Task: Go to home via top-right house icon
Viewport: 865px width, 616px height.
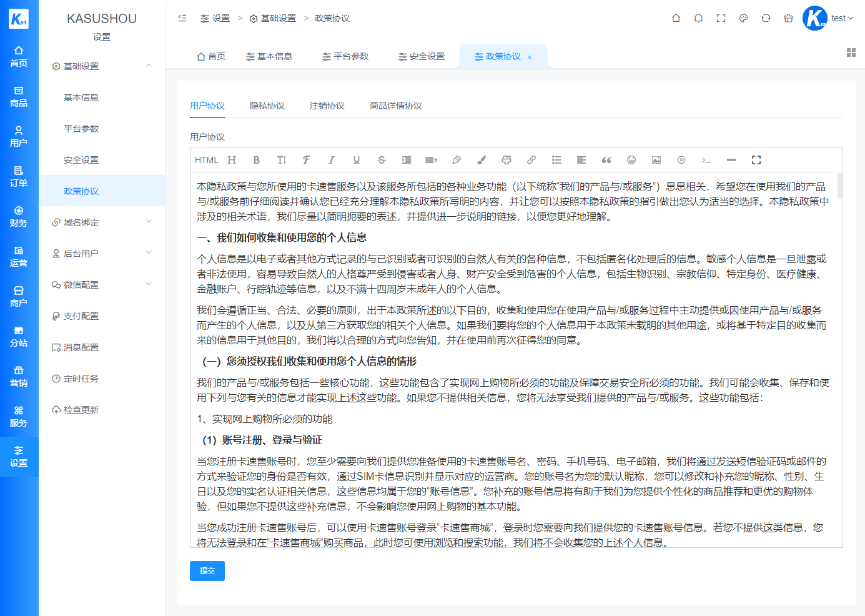Action: tap(676, 18)
